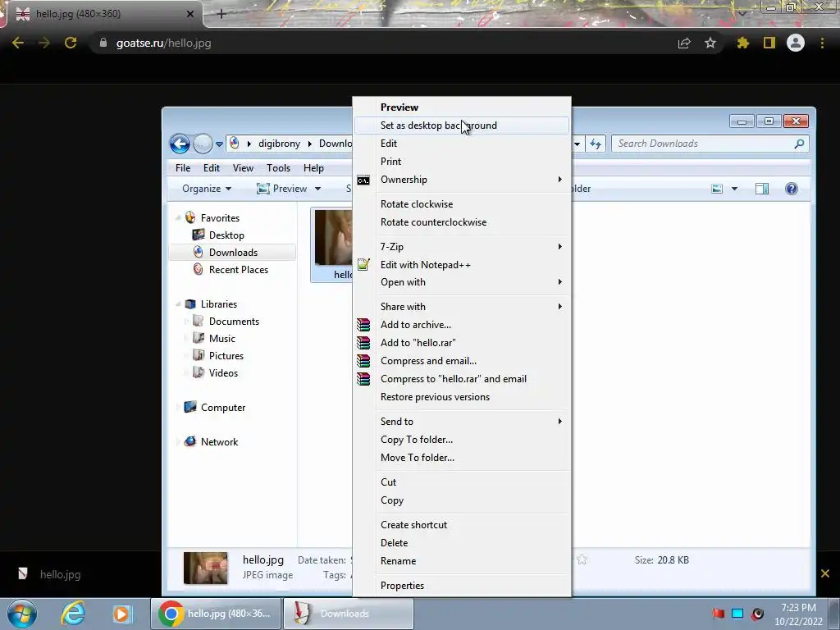The image size is (840, 630).
Task: Select Restore previous versions
Action: 461,397
